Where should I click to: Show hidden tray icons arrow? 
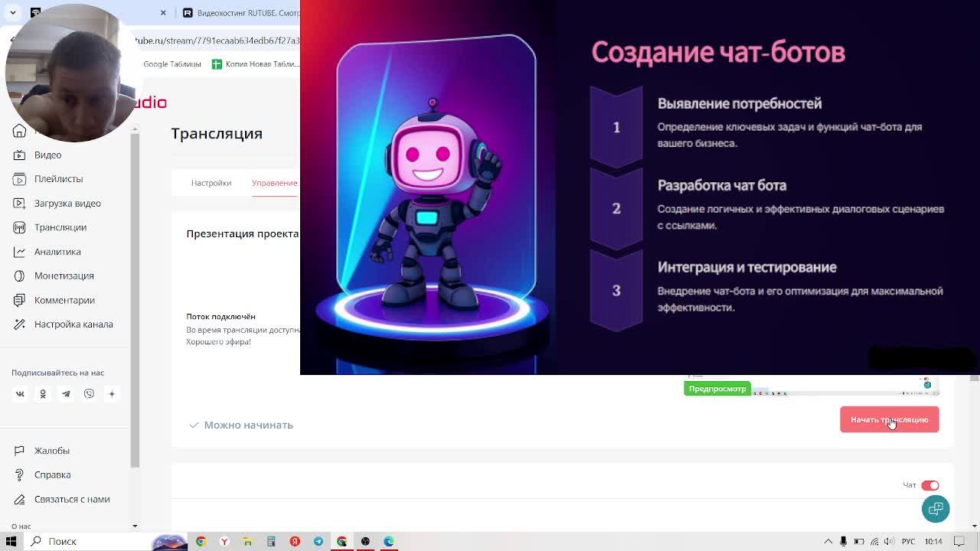(828, 541)
